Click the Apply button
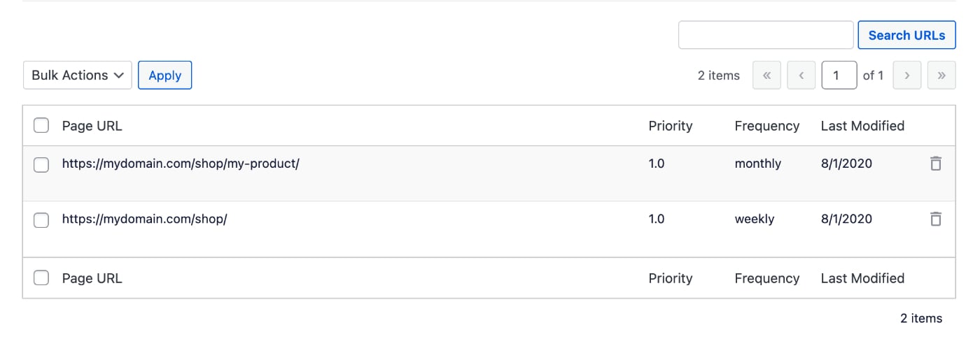 pos(165,75)
